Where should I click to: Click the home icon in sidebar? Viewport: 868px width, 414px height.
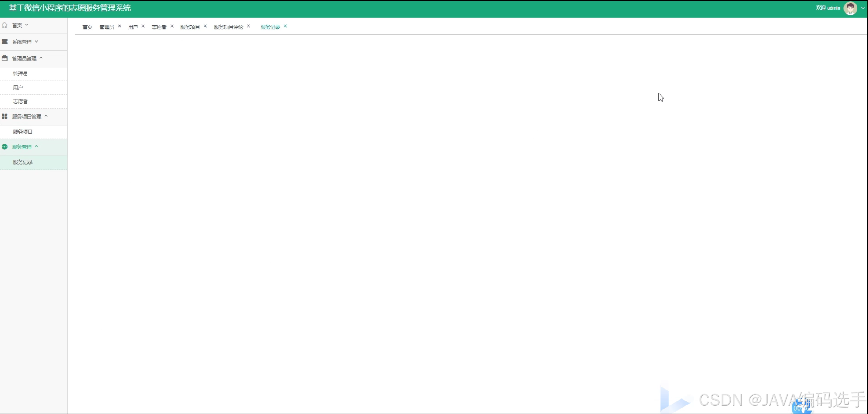click(x=4, y=25)
